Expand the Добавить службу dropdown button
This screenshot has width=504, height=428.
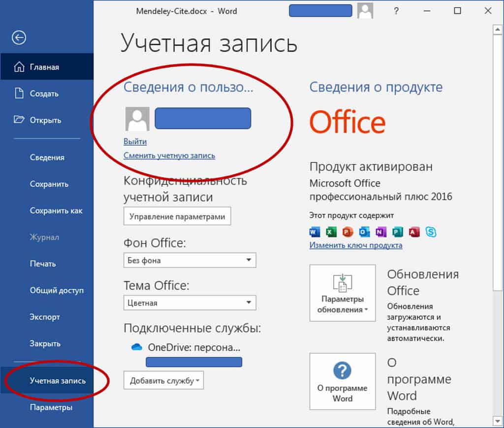163,381
